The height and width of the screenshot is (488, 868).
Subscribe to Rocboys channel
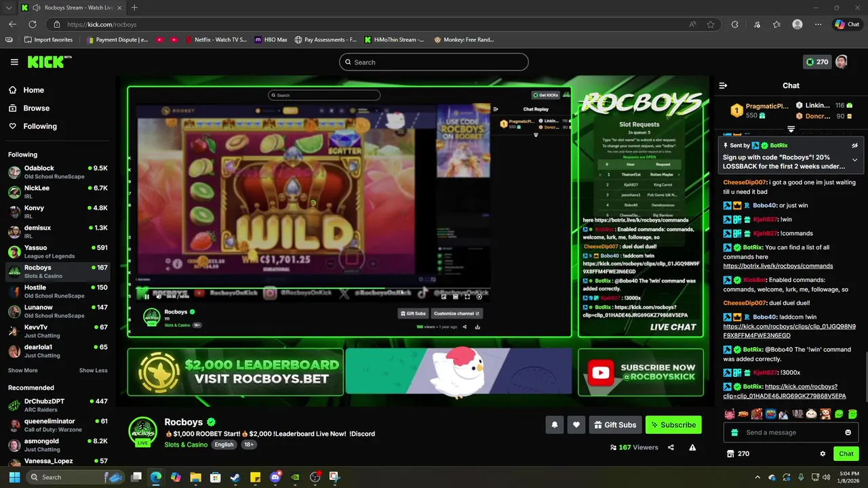pos(673,425)
